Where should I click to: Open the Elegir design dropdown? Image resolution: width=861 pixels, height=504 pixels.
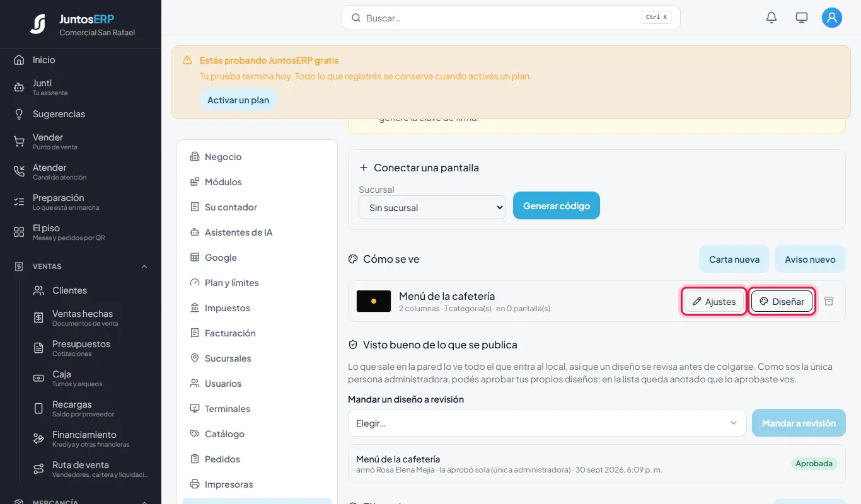(547, 423)
